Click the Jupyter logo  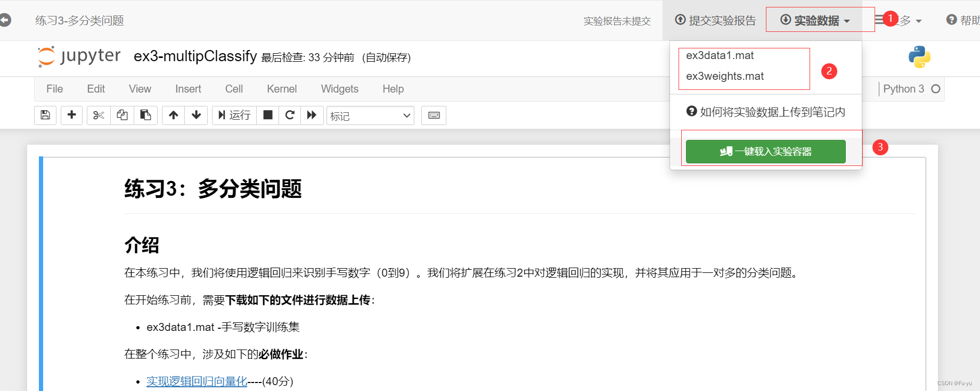click(x=79, y=56)
